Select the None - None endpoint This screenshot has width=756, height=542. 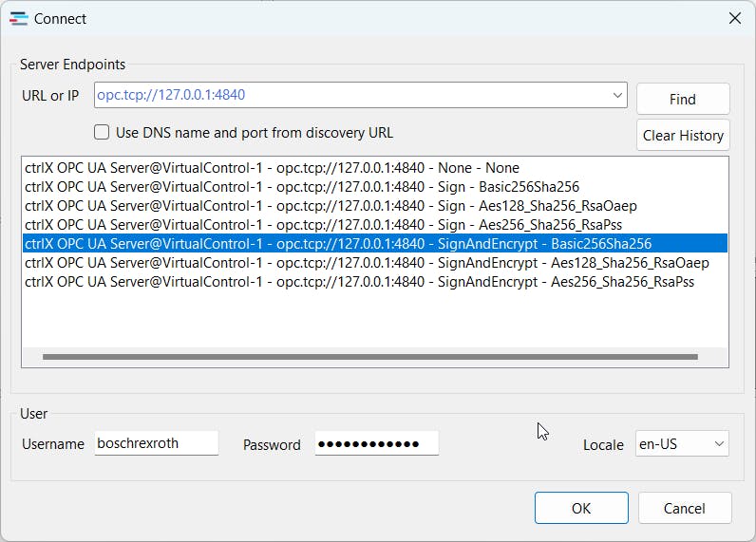[272, 168]
